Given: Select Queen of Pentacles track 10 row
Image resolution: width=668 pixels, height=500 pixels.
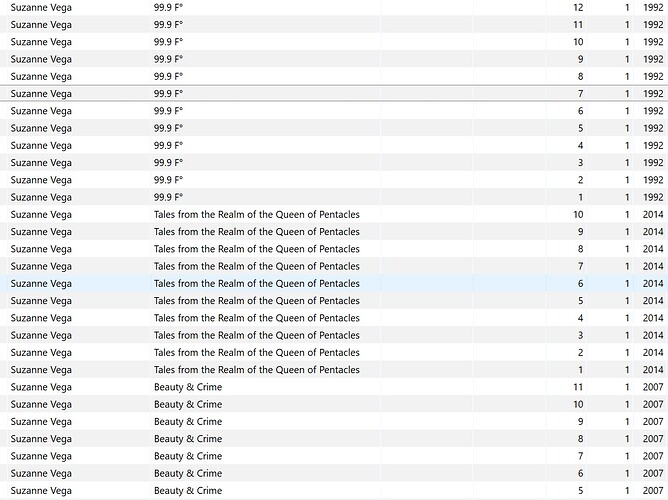Looking at the screenshot, I should 334,214.
